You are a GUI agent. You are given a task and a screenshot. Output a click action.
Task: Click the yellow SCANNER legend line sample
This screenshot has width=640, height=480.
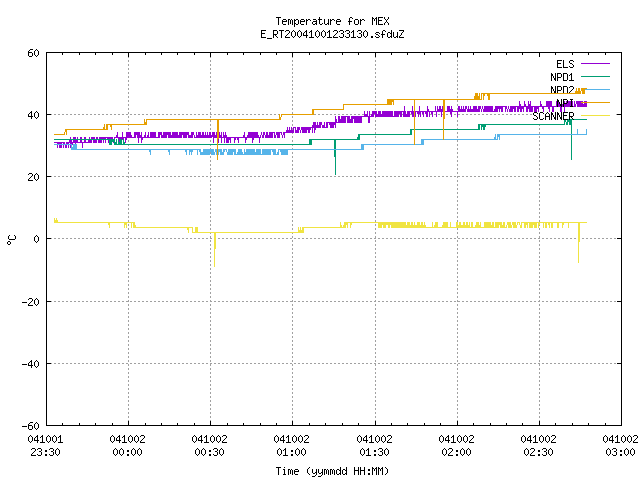(595, 116)
